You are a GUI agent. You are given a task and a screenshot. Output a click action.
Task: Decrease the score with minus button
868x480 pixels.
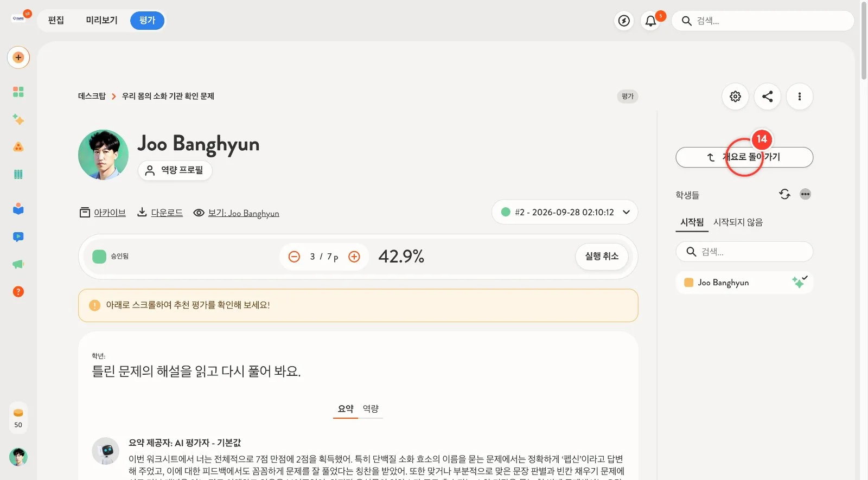click(294, 257)
